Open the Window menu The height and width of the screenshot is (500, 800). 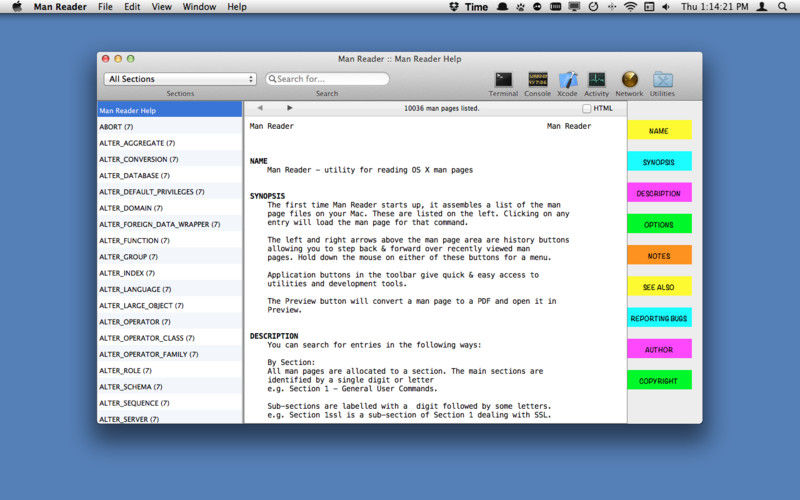(199, 7)
